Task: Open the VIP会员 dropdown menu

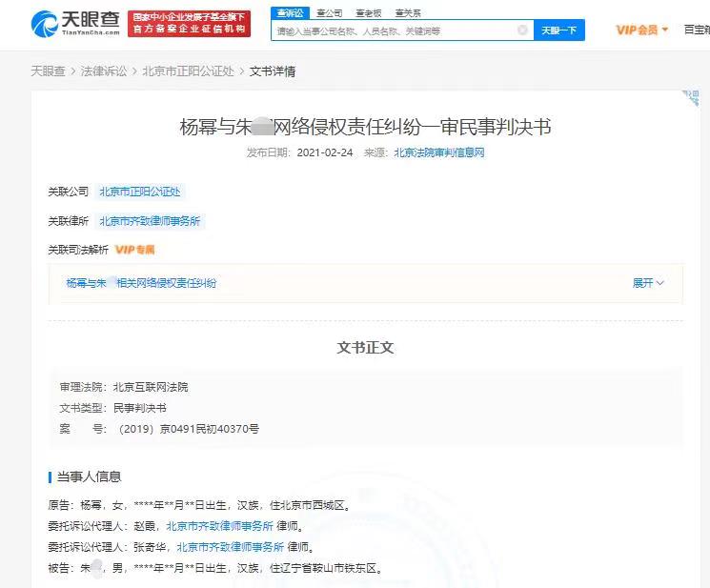Action: [x=642, y=30]
